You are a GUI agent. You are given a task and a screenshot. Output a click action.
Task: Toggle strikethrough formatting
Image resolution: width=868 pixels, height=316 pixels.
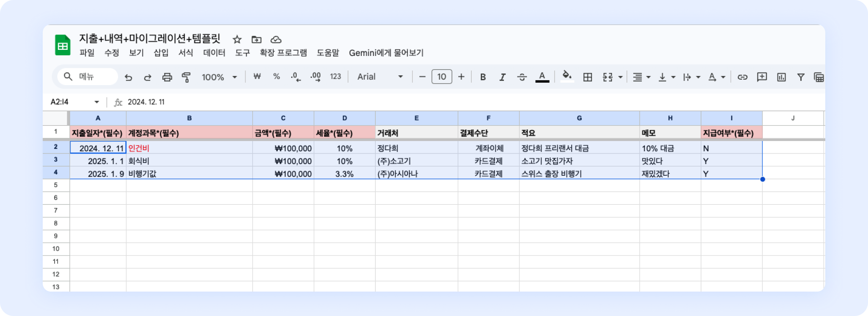tap(522, 77)
